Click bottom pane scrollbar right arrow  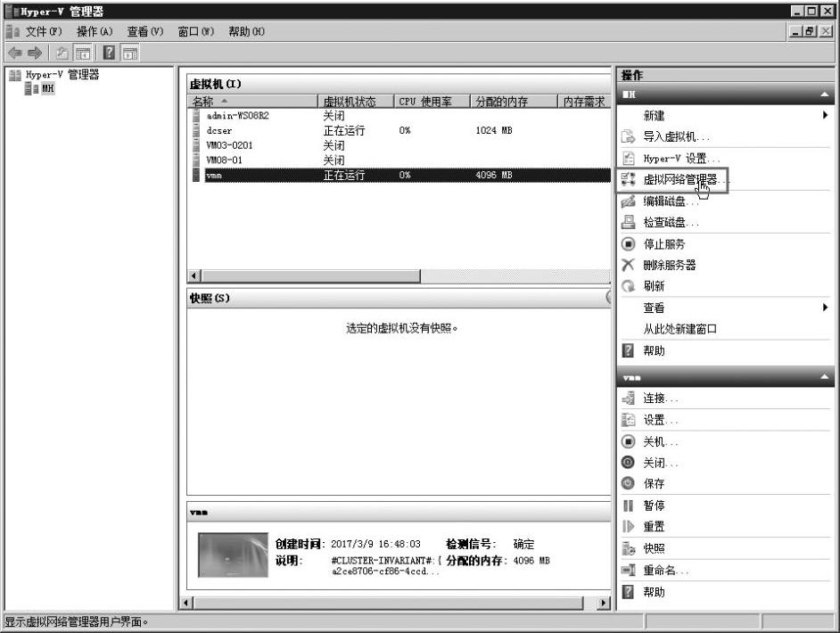(x=603, y=603)
